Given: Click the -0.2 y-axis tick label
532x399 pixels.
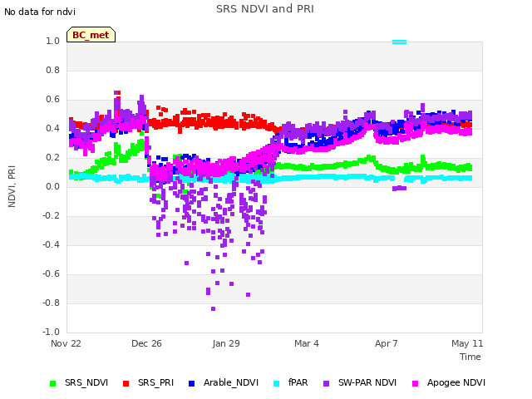Looking at the screenshot, I should (51, 216).
